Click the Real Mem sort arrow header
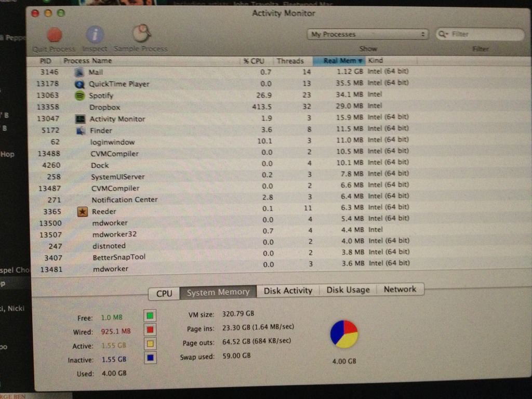Viewport: 532px width, 399px height. [339, 61]
